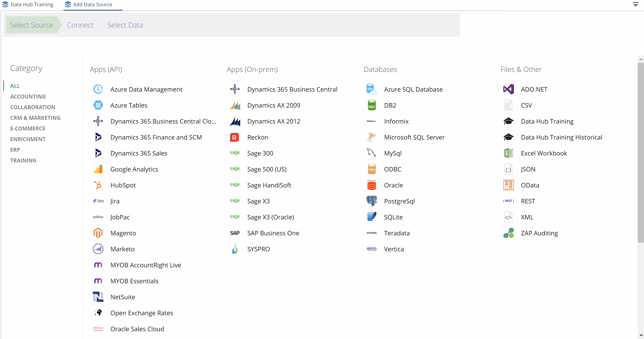Click the NetSuite logo icon

click(98, 297)
